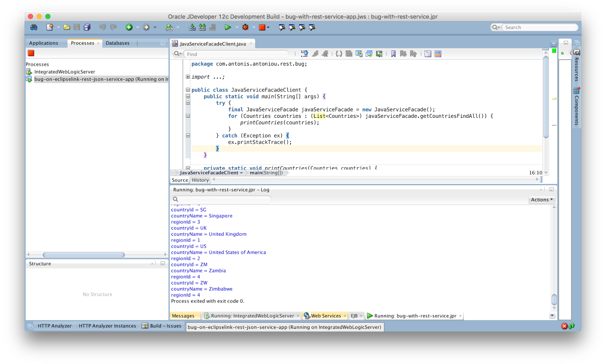Click the last orange icon in editor toolbar
Viewport: 606px width, 364px height.
tap(438, 54)
